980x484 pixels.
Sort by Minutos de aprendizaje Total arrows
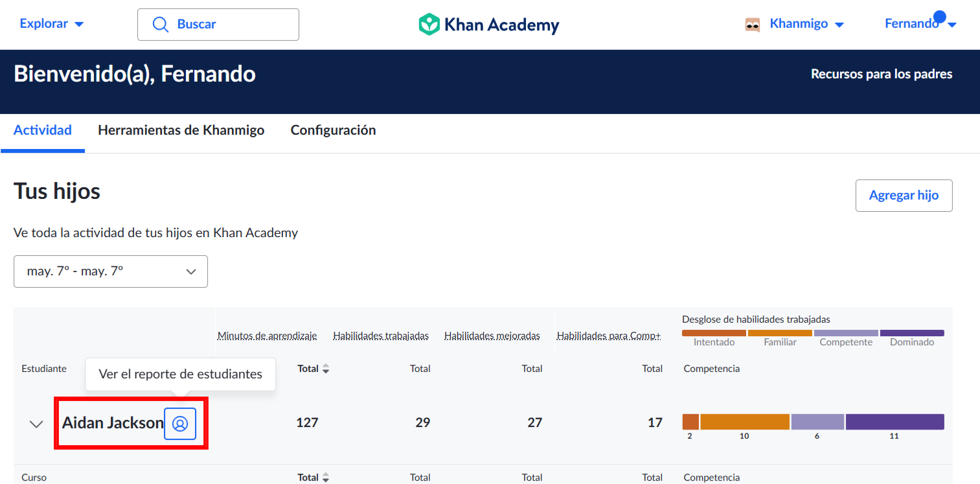(x=326, y=369)
